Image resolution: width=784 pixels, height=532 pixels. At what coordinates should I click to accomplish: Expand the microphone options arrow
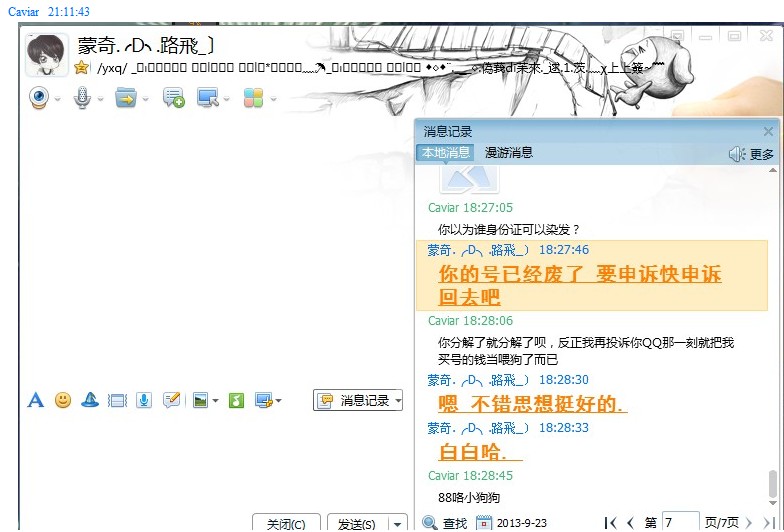100,99
